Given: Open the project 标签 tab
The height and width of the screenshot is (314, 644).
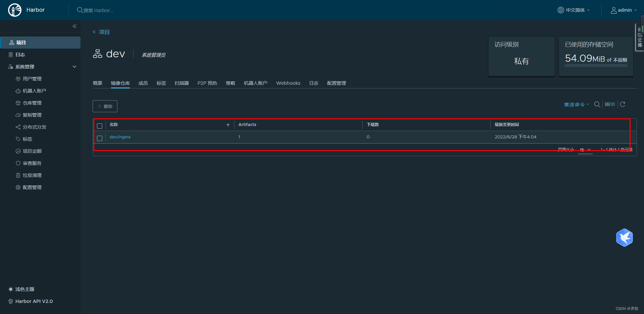Looking at the screenshot, I should tap(161, 83).
